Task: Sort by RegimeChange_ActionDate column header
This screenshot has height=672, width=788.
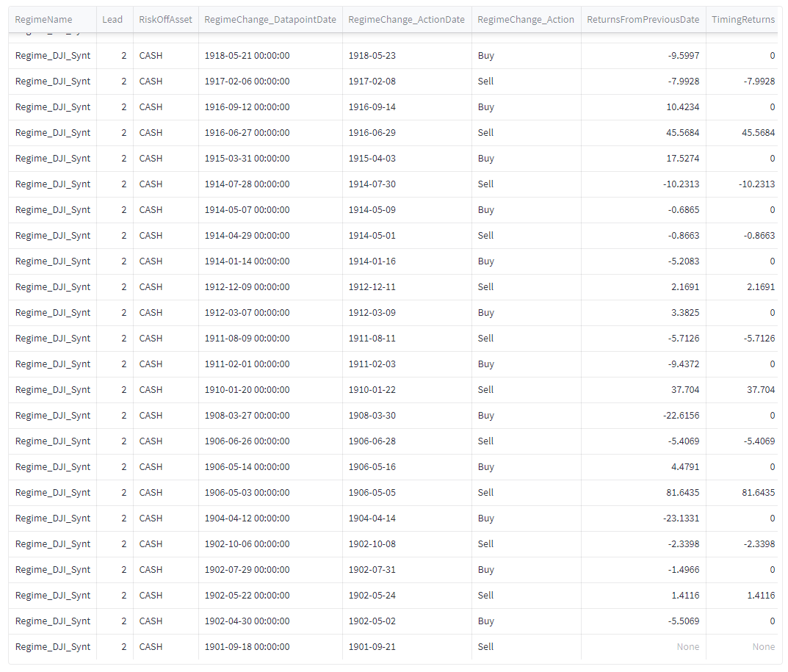Action: pyautogui.click(x=406, y=19)
